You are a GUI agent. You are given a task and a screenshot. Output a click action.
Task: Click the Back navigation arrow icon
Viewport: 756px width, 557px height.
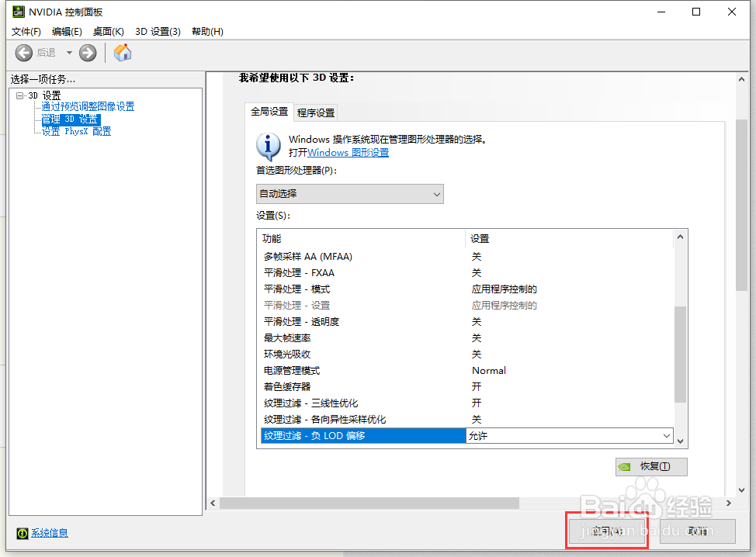coord(23,53)
